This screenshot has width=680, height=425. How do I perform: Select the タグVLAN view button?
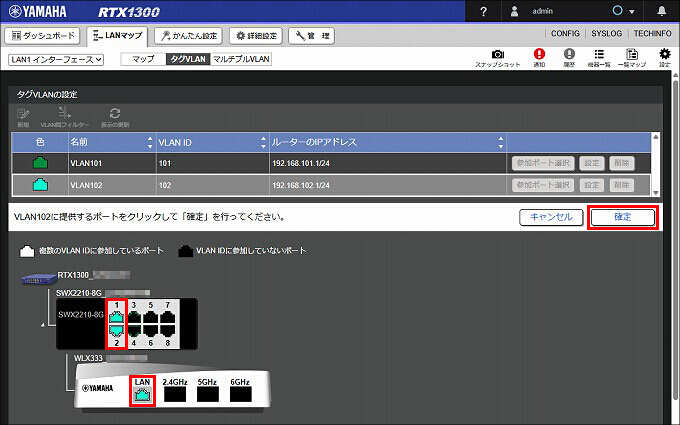click(x=188, y=59)
